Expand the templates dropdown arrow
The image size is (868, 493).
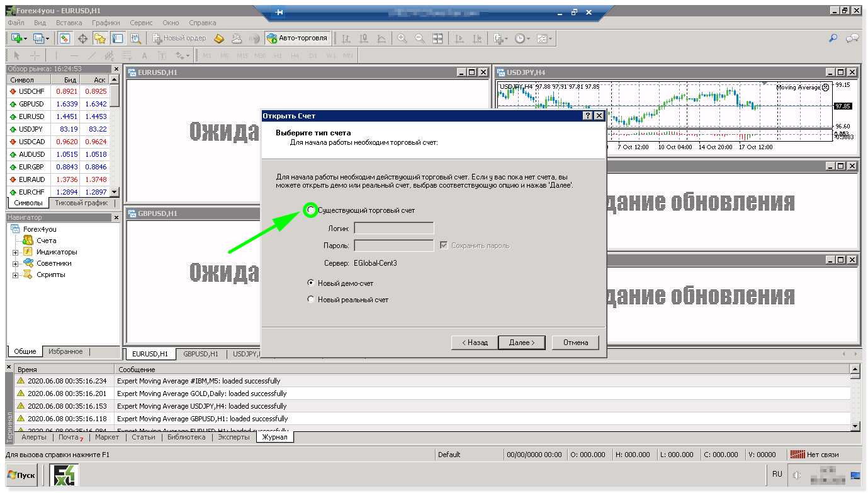tap(550, 39)
